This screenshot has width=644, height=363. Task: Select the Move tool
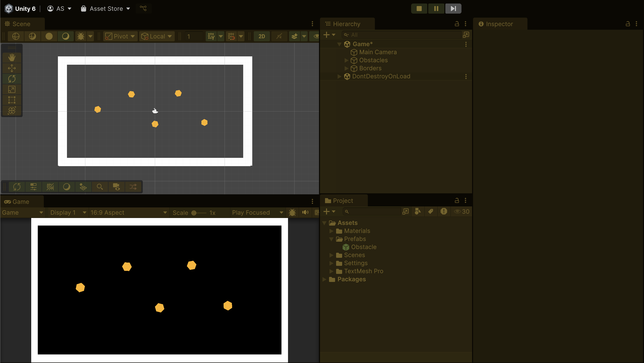coord(12,68)
